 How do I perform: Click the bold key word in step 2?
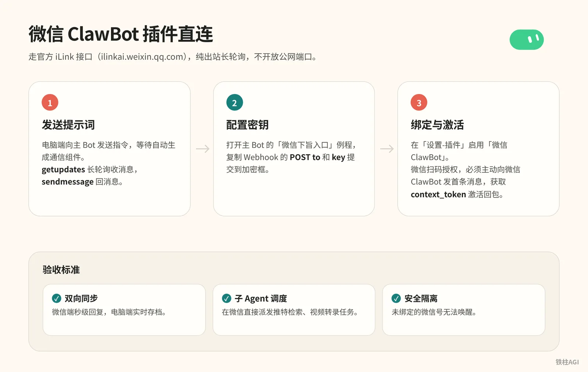(338, 158)
